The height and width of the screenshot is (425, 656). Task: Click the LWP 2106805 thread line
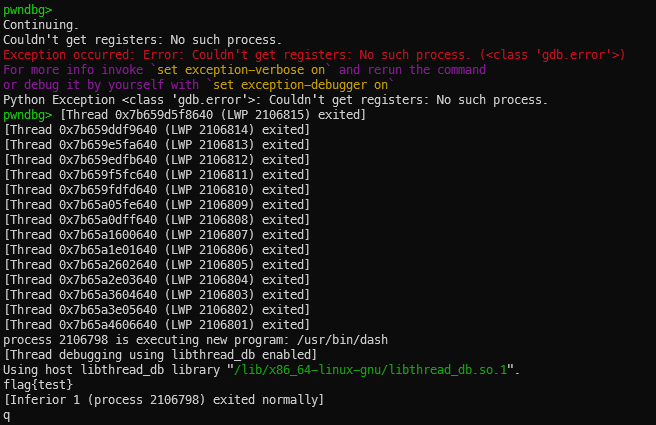tap(156, 265)
